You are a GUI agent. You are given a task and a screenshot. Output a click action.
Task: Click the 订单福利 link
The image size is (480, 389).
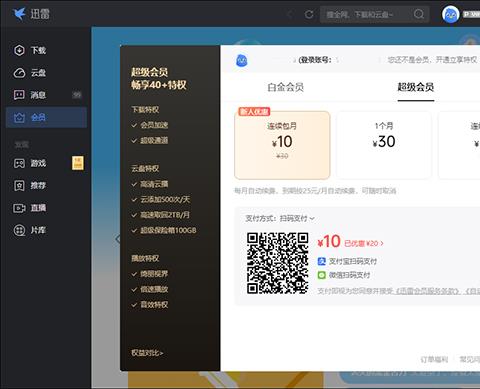434,359
